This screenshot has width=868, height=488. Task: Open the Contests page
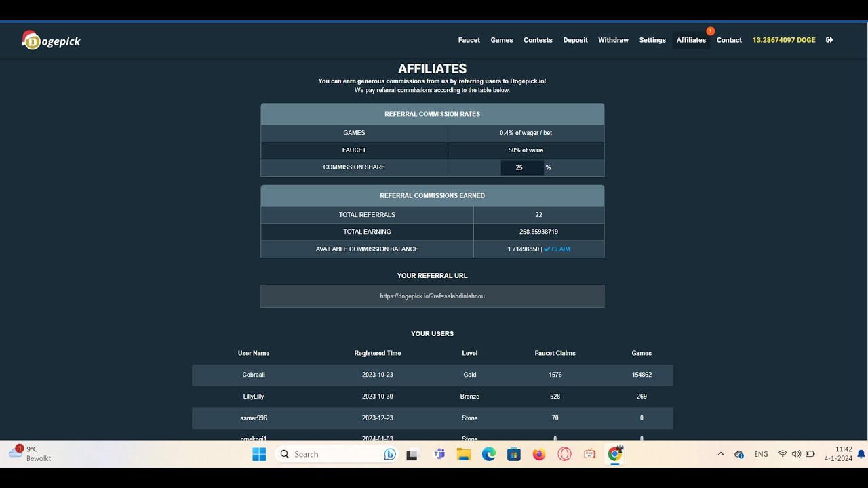click(538, 40)
